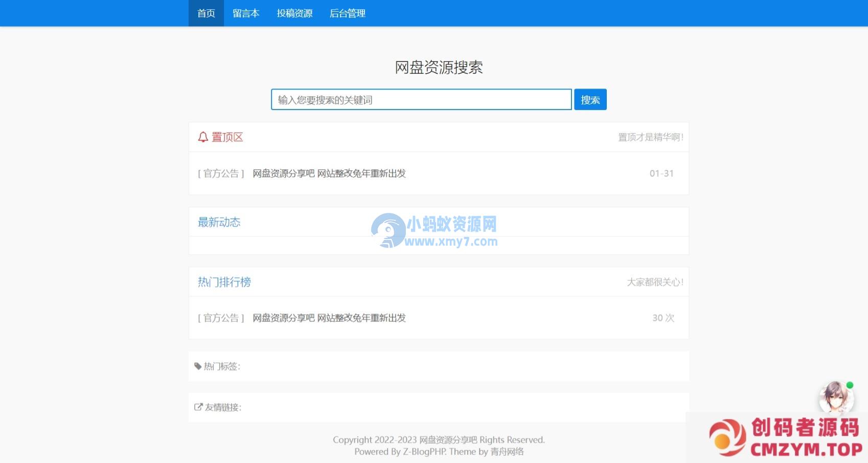Open 后台管理 admin page
Image resolution: width=868 pixels, height=463 pixels.
[x=348, y=13]
